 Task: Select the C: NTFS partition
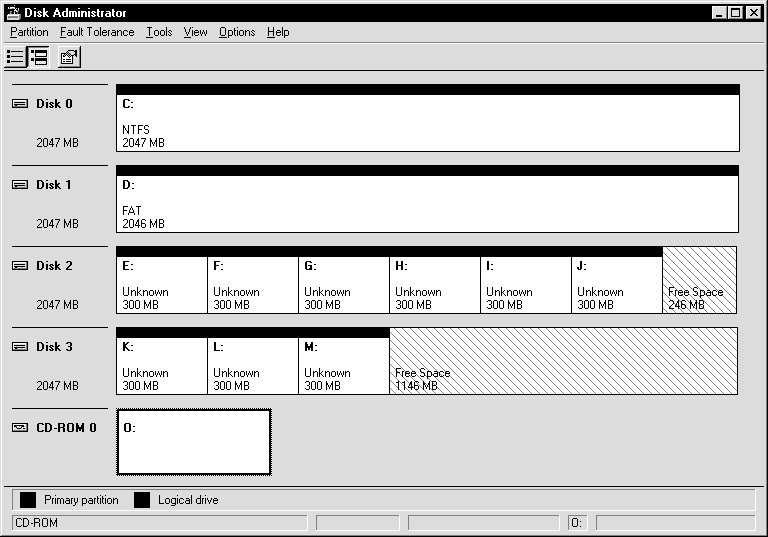[427, 123]
